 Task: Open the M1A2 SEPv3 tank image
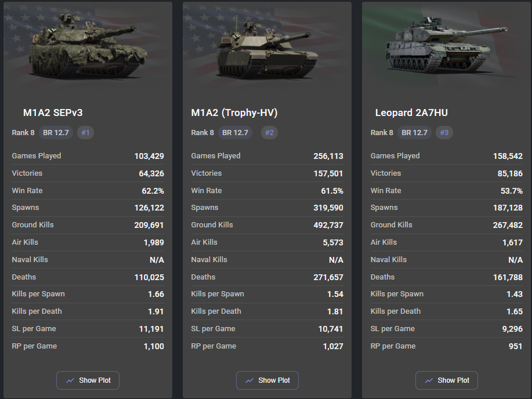coord(88,45)
